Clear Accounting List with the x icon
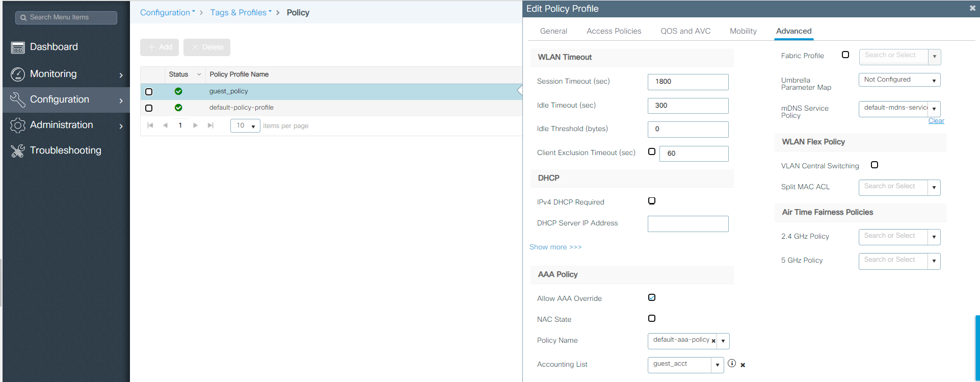Screen dimensions: 980x382 tap(743, 365)
